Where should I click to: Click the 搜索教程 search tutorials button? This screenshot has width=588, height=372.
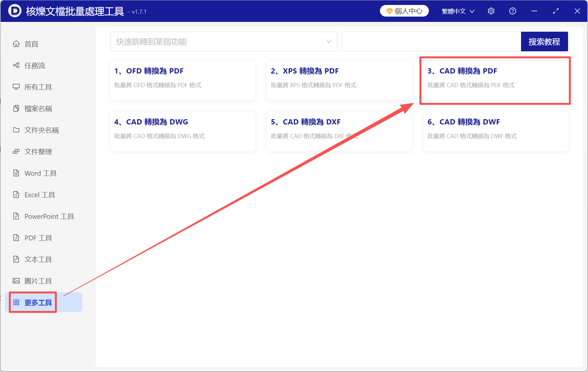(x=544, y=41)
